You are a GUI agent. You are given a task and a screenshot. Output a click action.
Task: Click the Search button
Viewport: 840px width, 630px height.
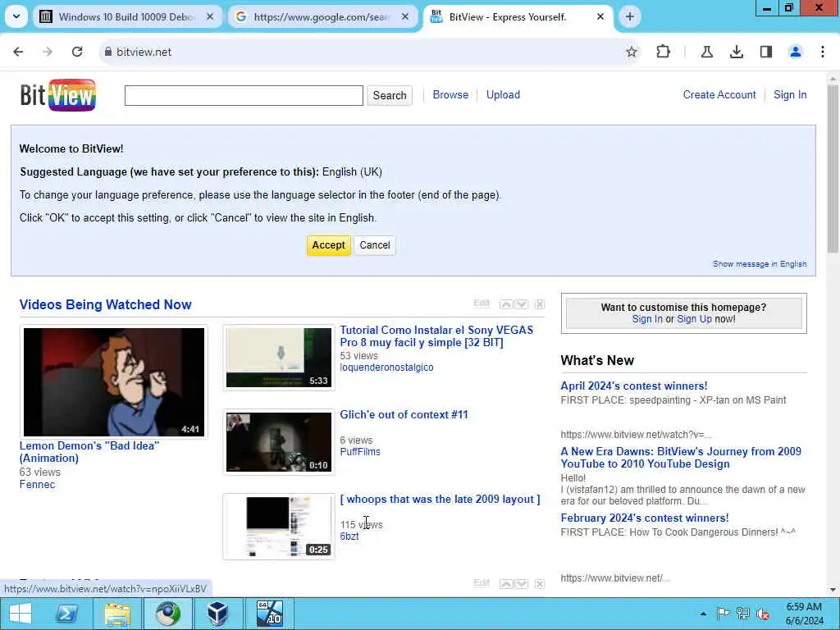[390, 95]
